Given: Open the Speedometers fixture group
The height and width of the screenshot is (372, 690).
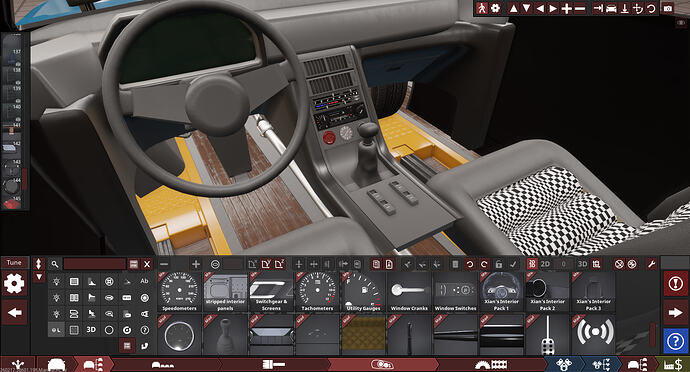Looking at the screenshot, I should tap(179, 292).
